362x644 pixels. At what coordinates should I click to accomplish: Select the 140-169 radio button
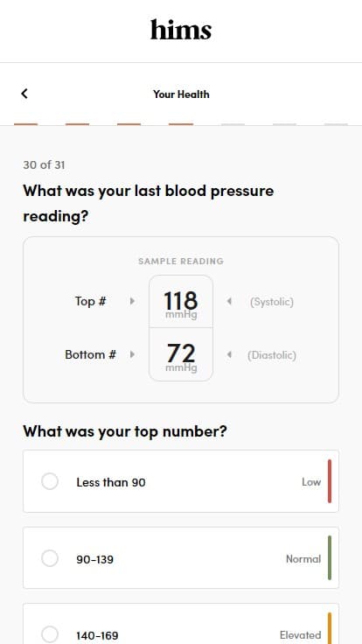50,634
